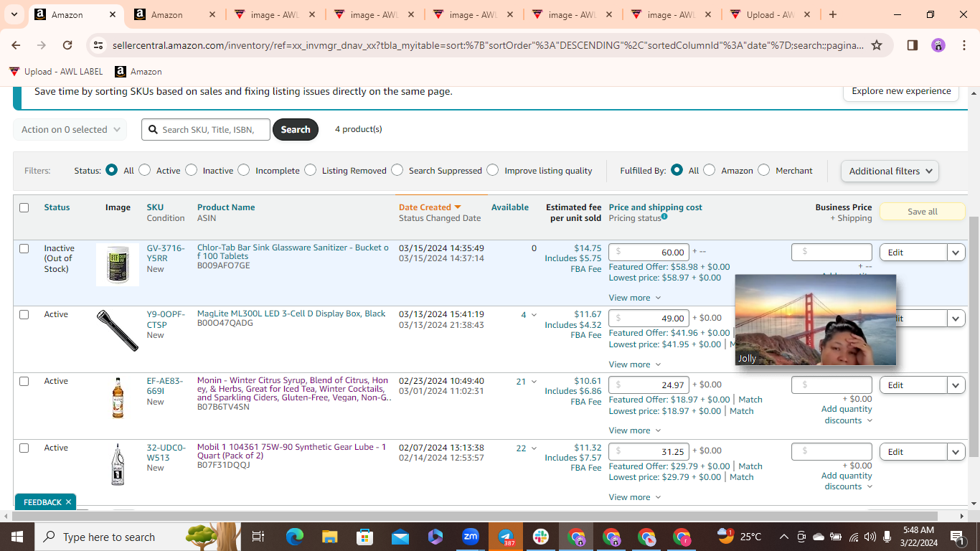Click the Save all button

pos(923,212)
